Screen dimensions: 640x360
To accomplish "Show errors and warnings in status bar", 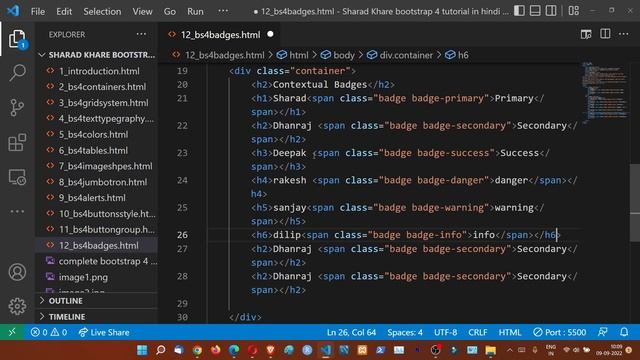I will (49, 332).
